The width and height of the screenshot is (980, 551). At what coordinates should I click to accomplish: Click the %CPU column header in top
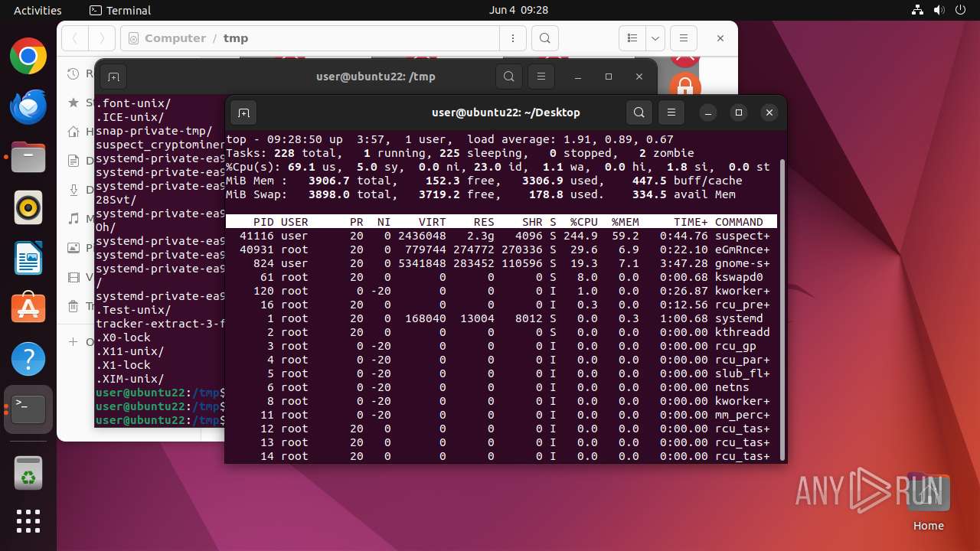(x=583, y=222)
